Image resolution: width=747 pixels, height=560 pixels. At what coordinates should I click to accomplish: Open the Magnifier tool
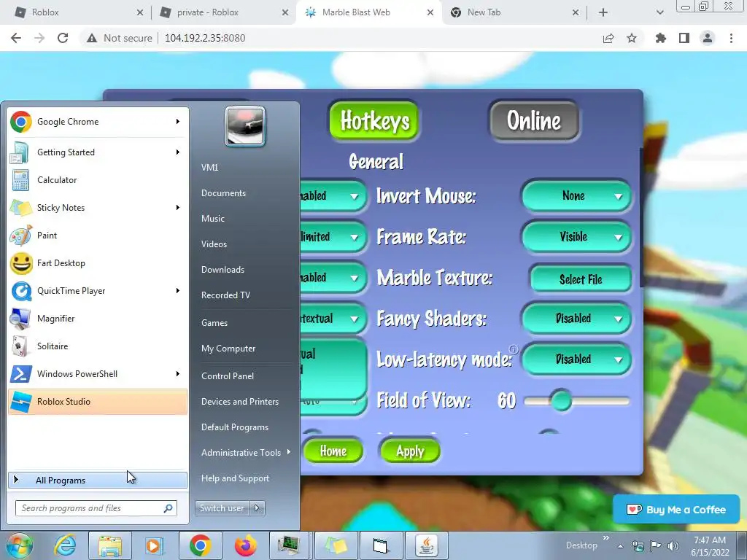coord(98,319)
